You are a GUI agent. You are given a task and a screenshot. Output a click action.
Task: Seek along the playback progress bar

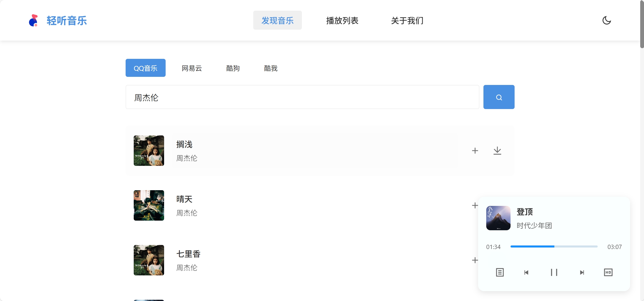[554, 246]
